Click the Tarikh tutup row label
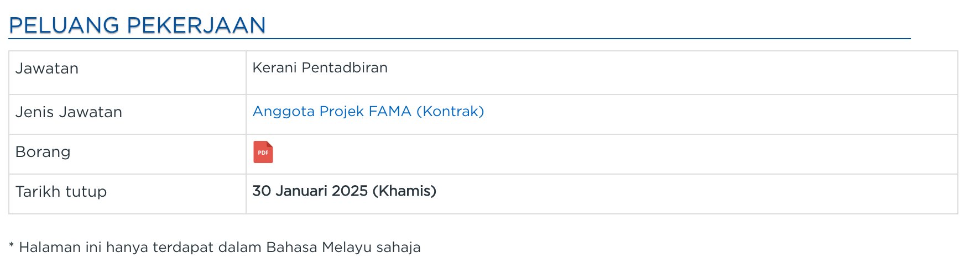The height and width of the screenshot is (273, 980). [x=61, y=192]
